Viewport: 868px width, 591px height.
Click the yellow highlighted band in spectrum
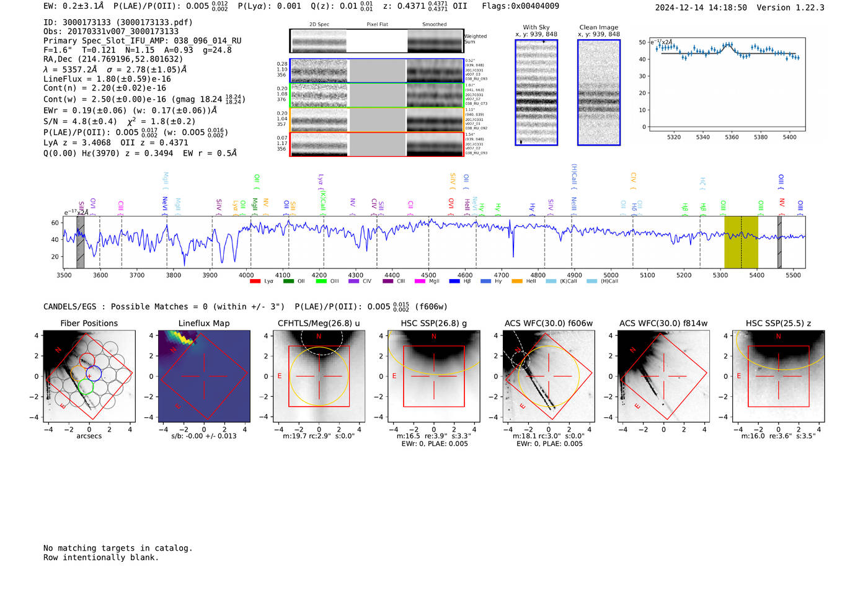(x=741, y=242)
